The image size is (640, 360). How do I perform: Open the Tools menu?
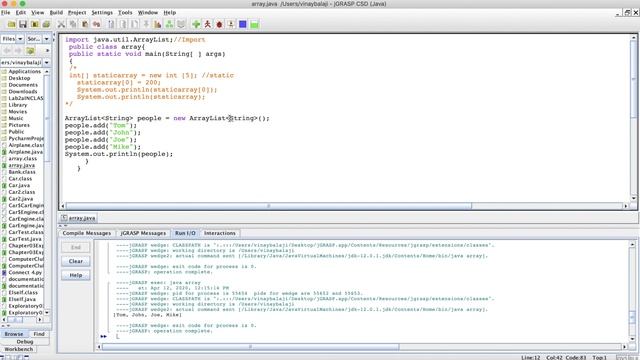click(125, 13)
